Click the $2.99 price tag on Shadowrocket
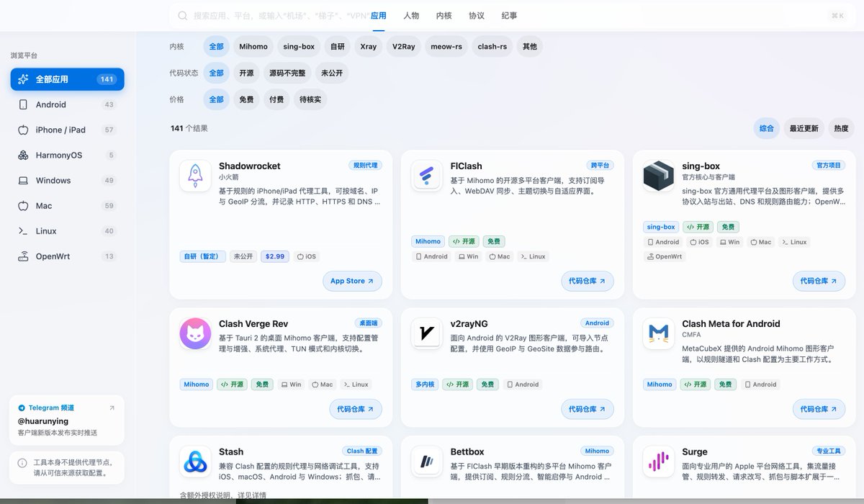 275,256
